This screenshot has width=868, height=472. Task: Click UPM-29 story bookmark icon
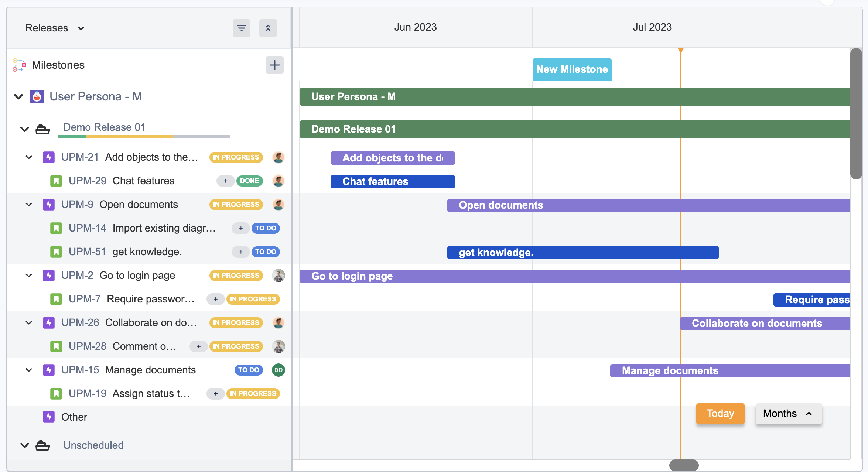point(56,181)
